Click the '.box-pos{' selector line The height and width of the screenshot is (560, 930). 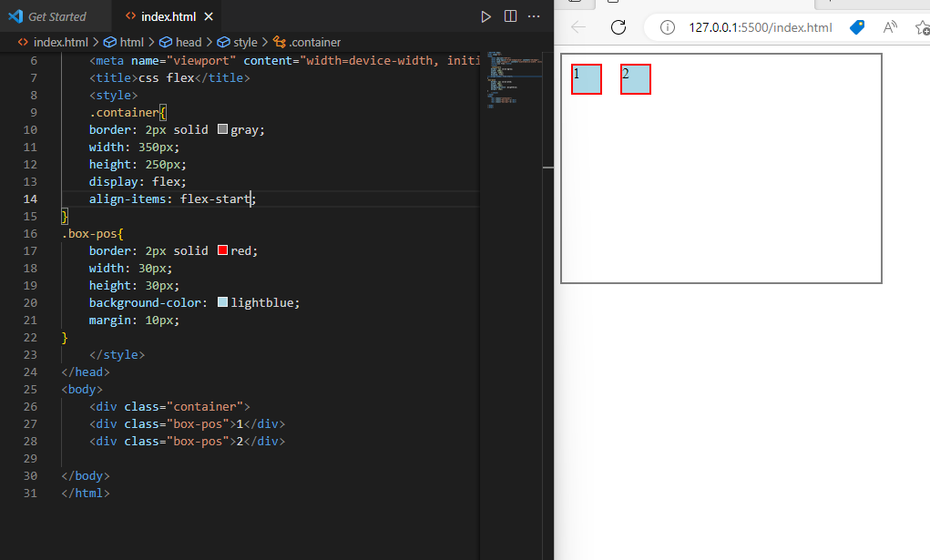click(93, 233)
